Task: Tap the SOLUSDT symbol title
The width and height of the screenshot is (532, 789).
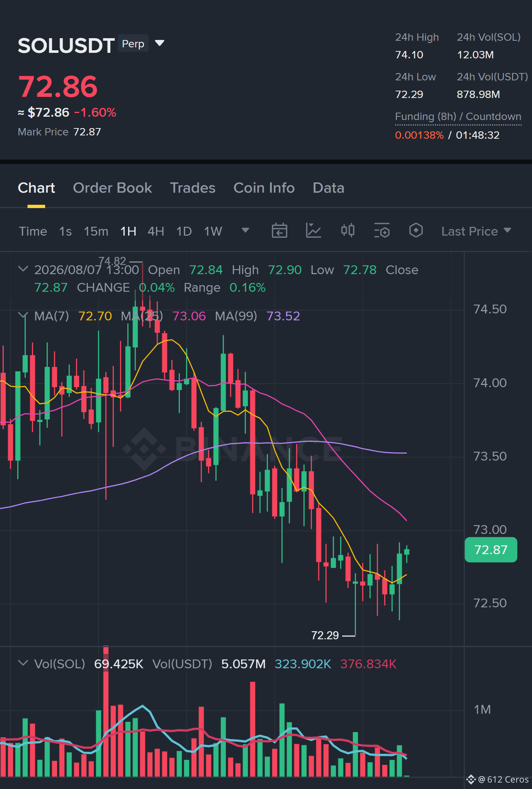Action: (x=66, y=46)
